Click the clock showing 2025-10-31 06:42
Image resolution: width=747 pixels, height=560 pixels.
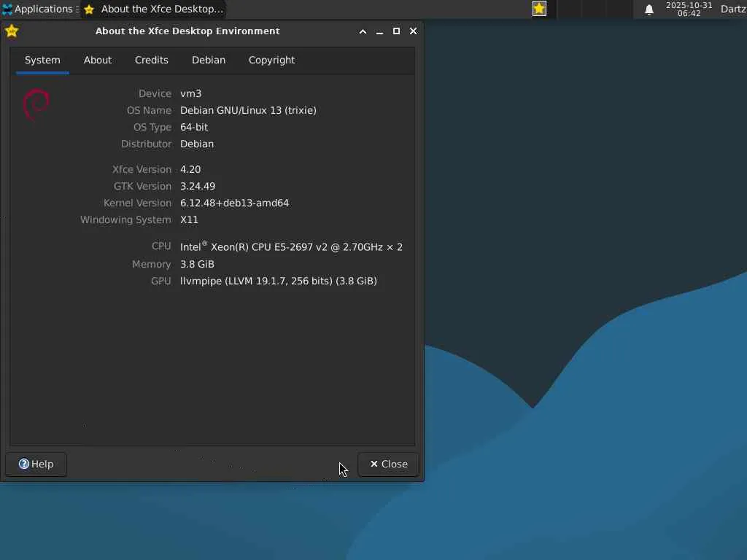pos(689,9)
